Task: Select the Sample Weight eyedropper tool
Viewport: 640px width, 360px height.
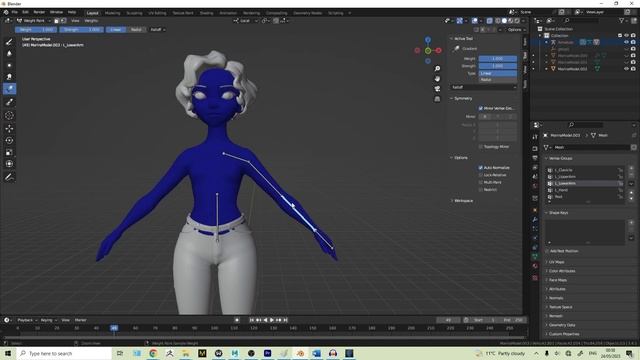Action: [x=9, y=102]
